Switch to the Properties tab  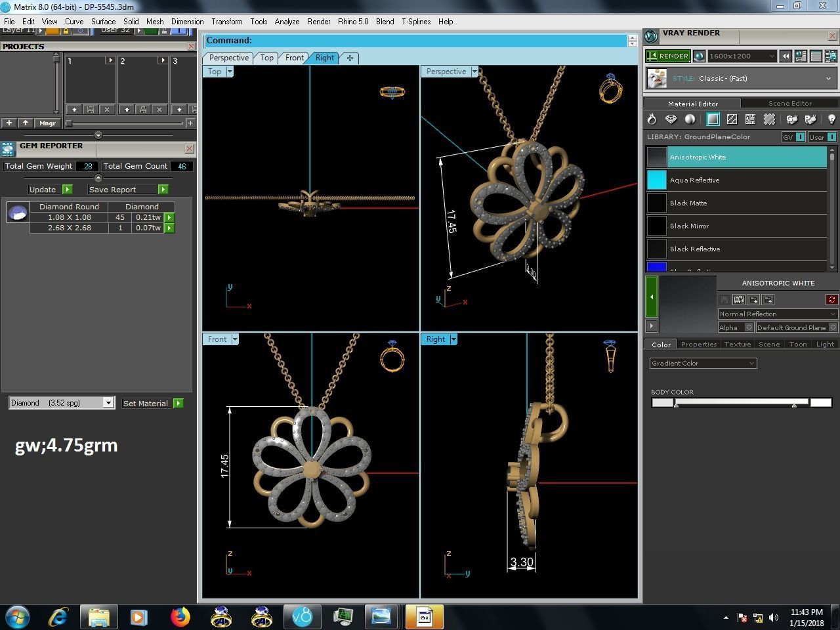pos(698,344)
